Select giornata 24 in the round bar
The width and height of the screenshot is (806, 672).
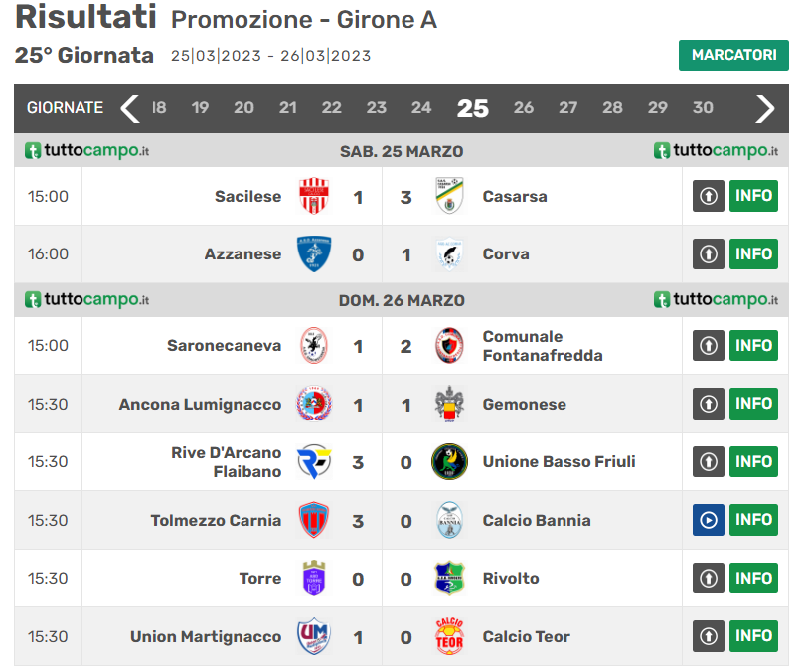tap(421, 108)
